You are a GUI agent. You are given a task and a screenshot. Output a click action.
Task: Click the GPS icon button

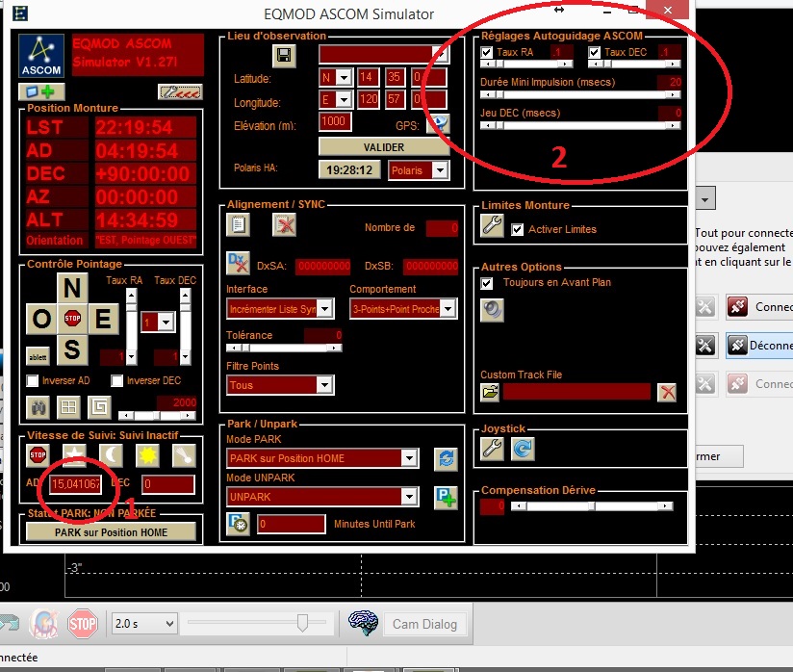coord(438,123)
